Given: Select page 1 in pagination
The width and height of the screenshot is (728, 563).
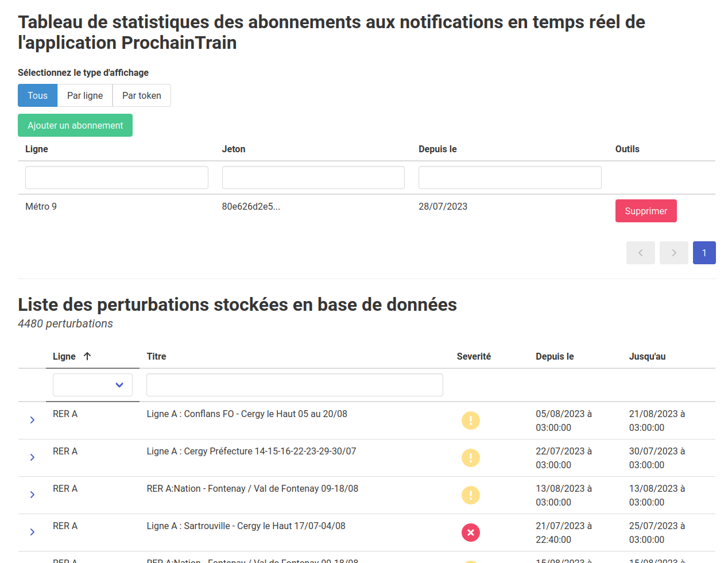Looking at the screenshot, I should (704, 253).
